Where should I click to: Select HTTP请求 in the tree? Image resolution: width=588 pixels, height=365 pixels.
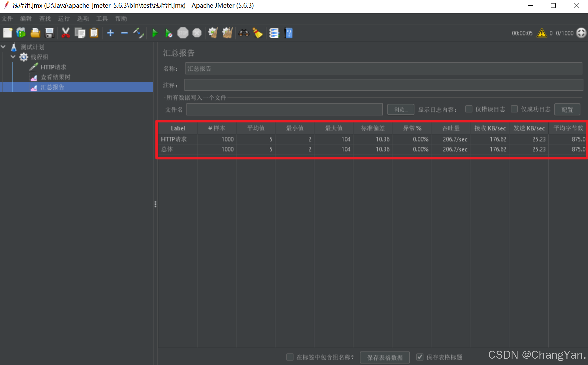53,67
